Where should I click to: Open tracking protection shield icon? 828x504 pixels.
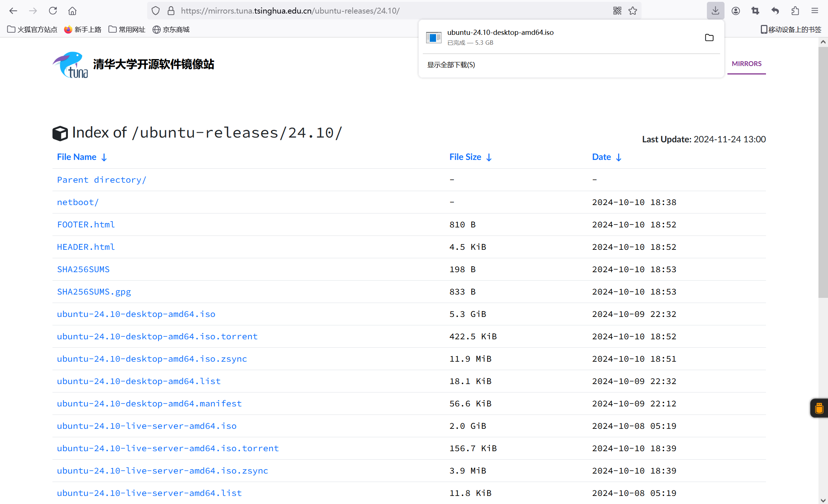pos(156,11)
